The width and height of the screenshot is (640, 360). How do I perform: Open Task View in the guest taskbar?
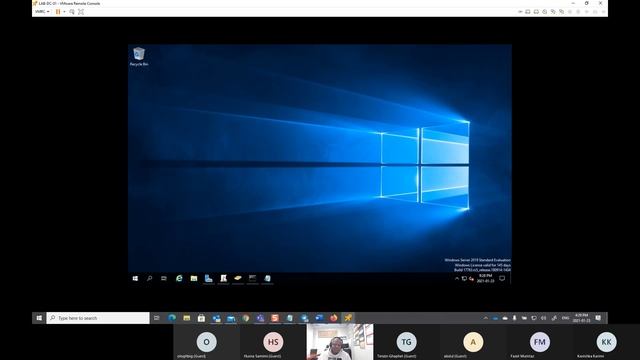click(x=164, y=278)
